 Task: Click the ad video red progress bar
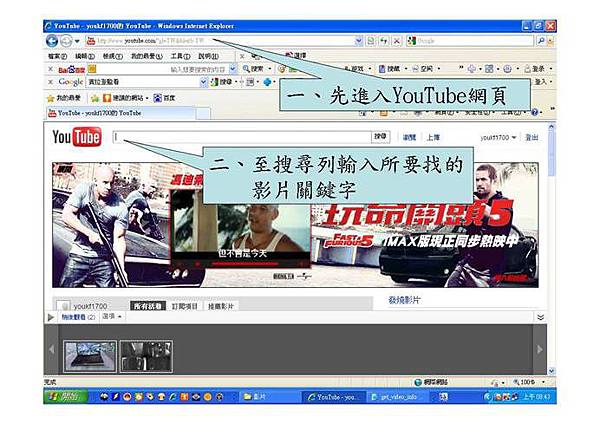click(x=245, y=264)
